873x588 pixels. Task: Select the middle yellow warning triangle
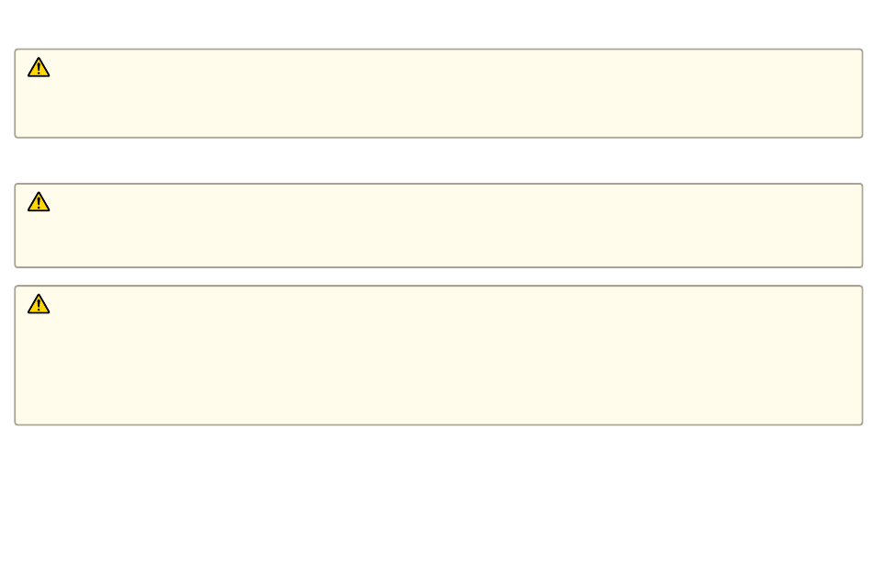click(39, 202)
